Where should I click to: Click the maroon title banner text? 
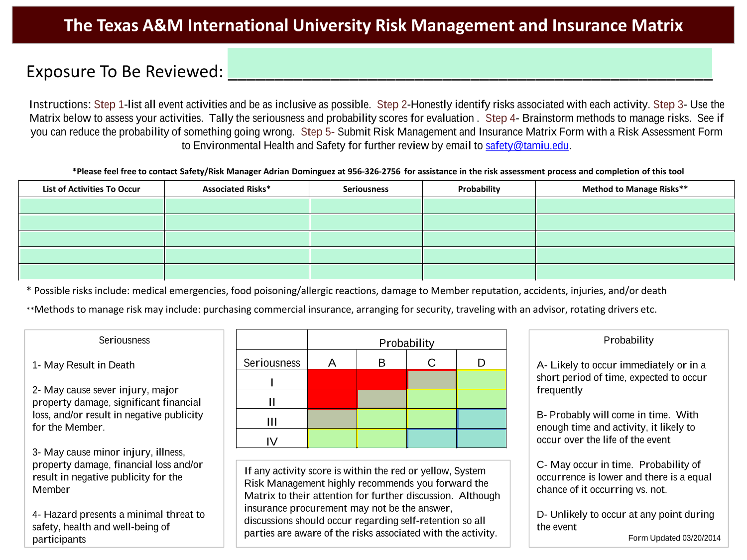(x=373, y=25)
